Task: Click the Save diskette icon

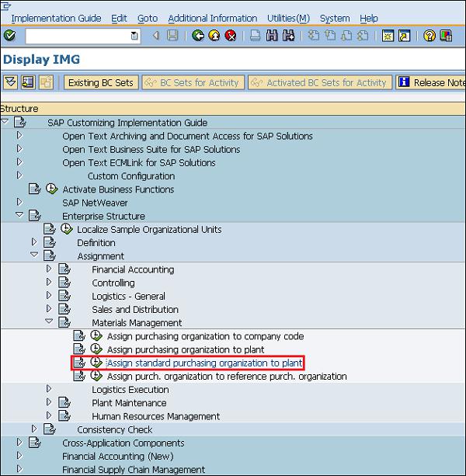Action: pos(172,36)
